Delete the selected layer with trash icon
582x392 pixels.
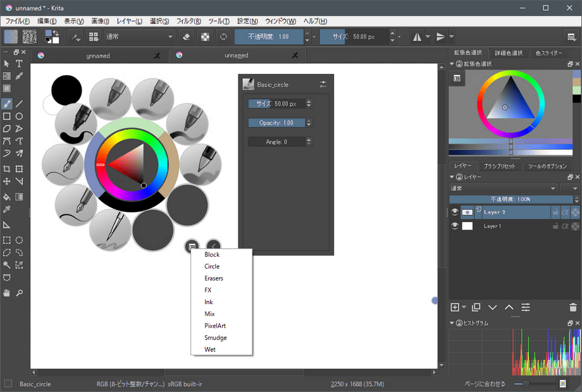[573, 307]
